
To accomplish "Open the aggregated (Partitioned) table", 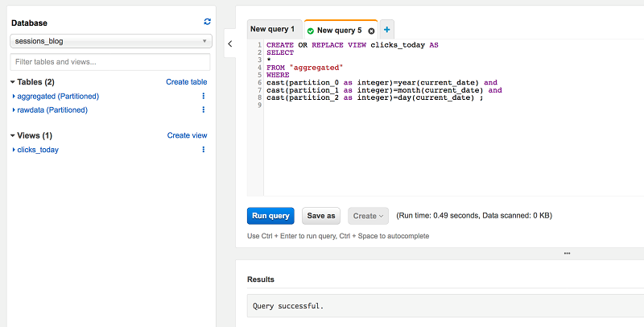I will tap(58, 96).
